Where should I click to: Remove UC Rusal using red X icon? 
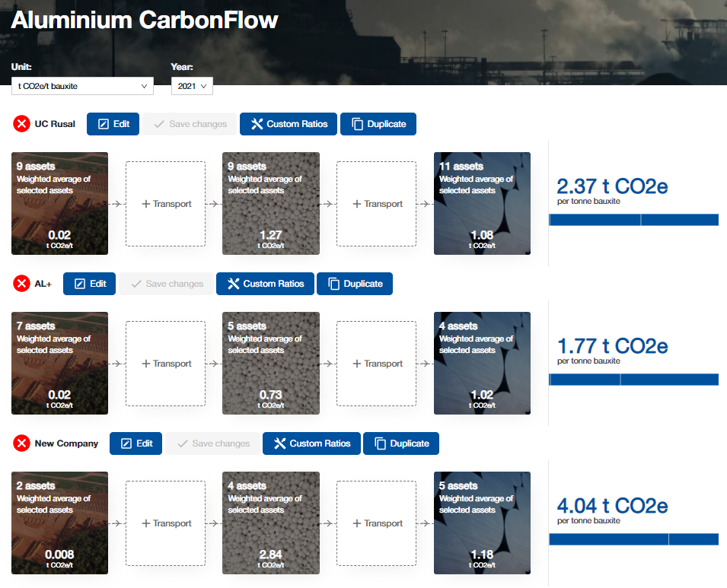(x=22, y=124)
